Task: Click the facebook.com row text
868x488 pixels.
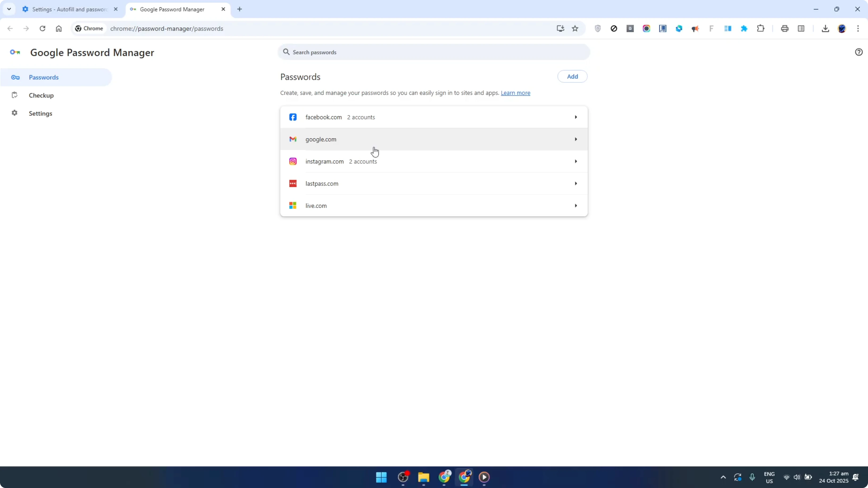Action: tap(323, 117)
